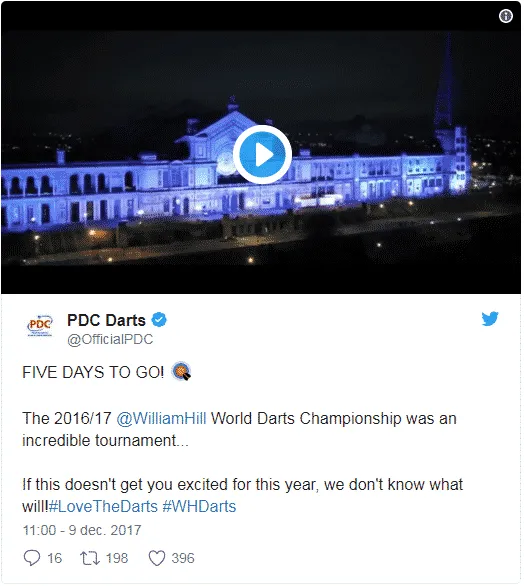This screenshot has width=524, height=586.
Task: Click the 198 retweets count
Action: coord(117,558)
